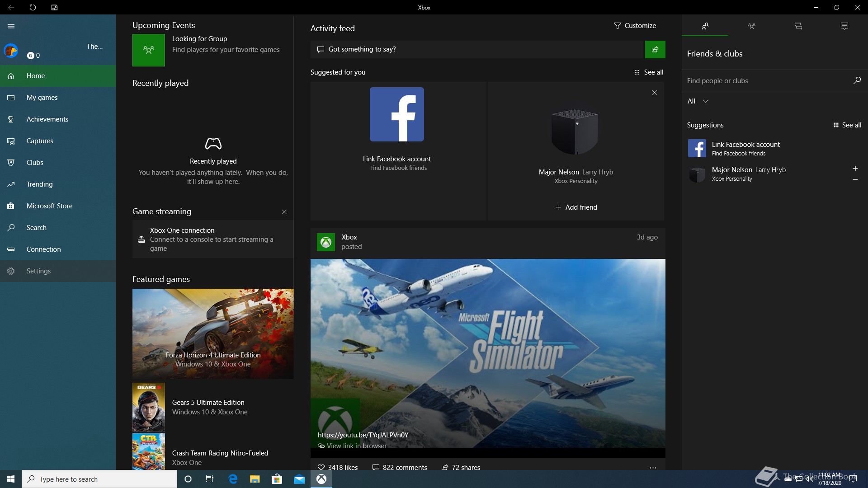Open Clubs in sidebar
Image resolution: width=868 pixels, height=488 pixels.
coord(58,163)
